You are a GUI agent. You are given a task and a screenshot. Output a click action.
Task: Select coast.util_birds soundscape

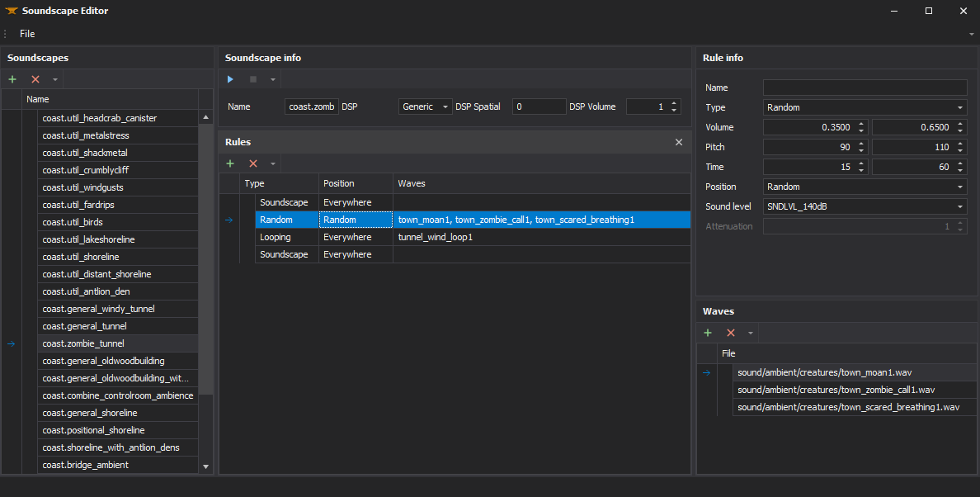73,222
